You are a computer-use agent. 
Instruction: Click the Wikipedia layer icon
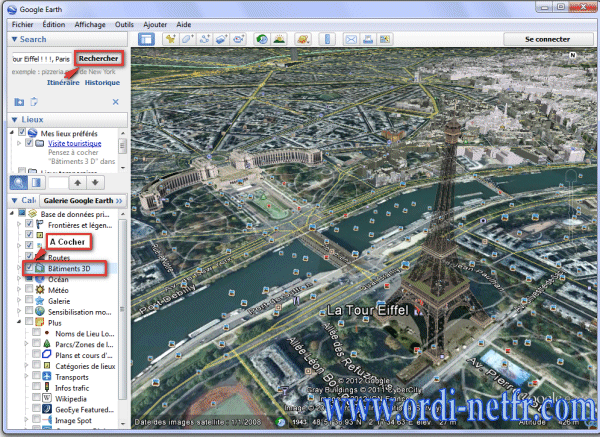coord(47,398)
